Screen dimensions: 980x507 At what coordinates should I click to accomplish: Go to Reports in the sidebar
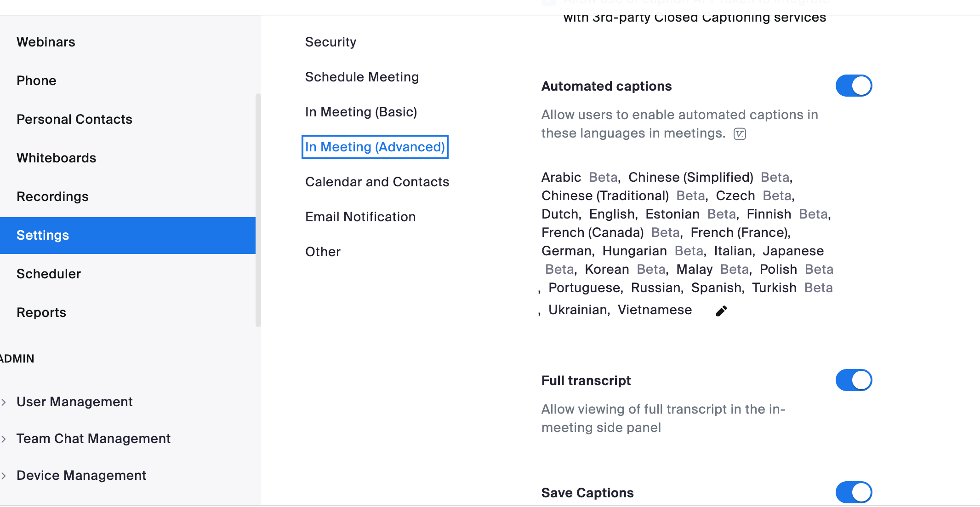tap(41, 312)
